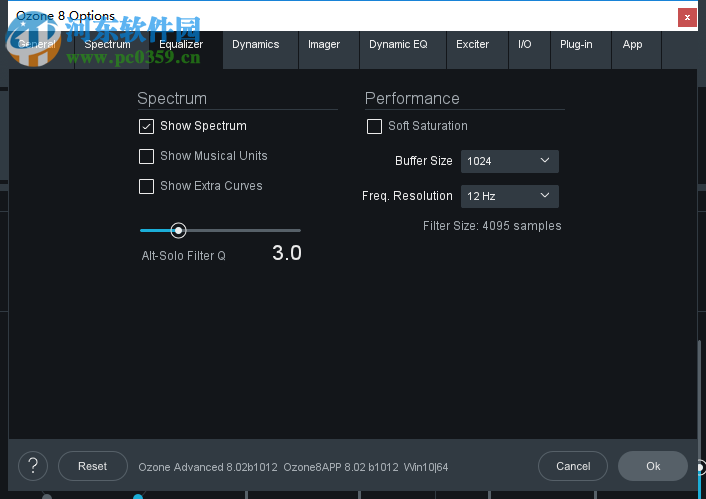Close the Ozone 8 Options window
The height and width of the screenshot is (499, 706).
[x=687, y=18]
